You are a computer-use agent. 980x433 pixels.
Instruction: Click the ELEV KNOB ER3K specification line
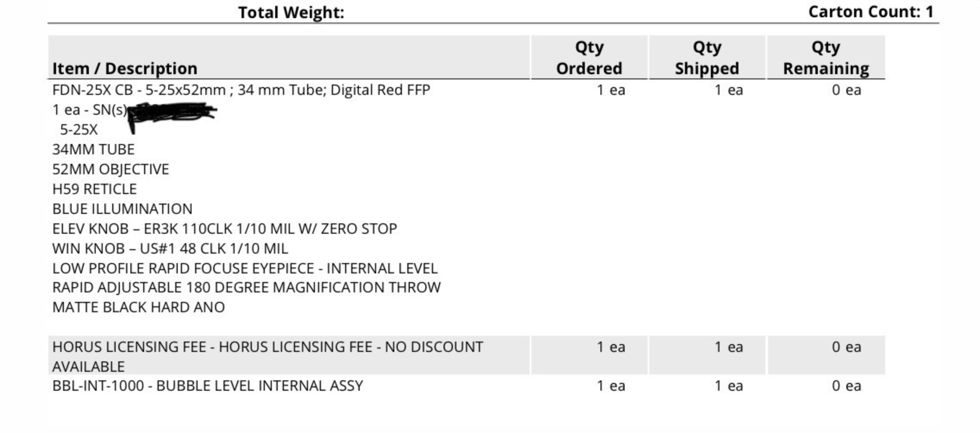point(224,229)
